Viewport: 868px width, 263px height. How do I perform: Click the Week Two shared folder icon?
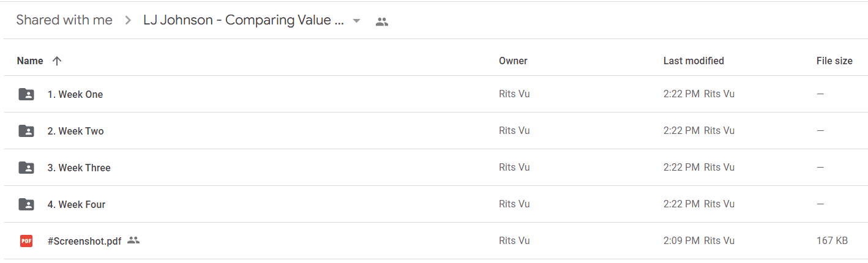pyautogui.click(x=26, y=131)
